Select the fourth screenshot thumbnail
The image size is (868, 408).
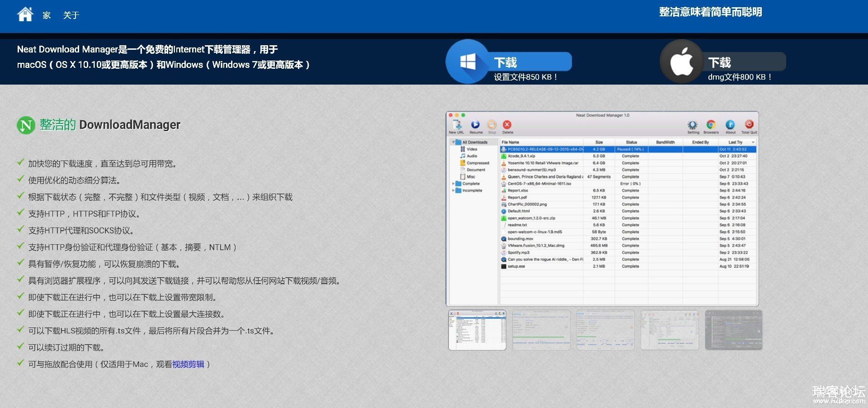[x=670, y=330]
